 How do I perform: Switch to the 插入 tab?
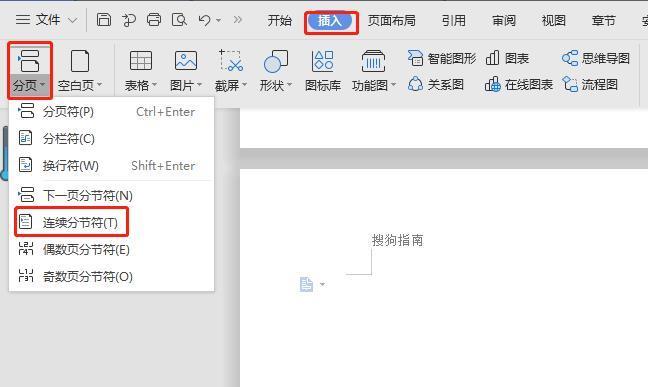pos(330,20)
